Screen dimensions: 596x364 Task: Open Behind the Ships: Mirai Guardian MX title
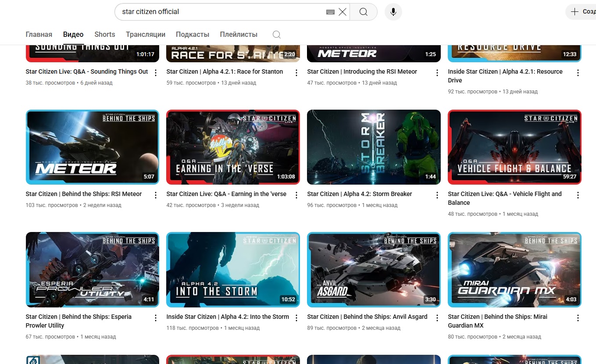(x=498, y=321)
